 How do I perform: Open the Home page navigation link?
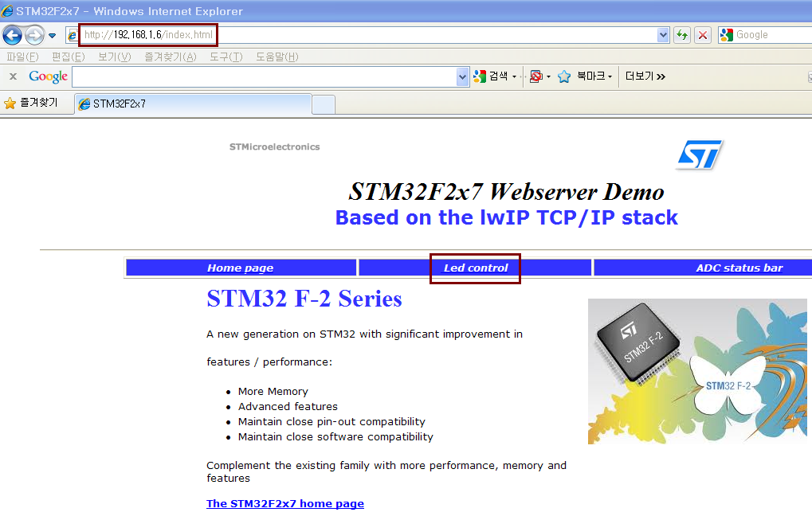tap(241, 268)
